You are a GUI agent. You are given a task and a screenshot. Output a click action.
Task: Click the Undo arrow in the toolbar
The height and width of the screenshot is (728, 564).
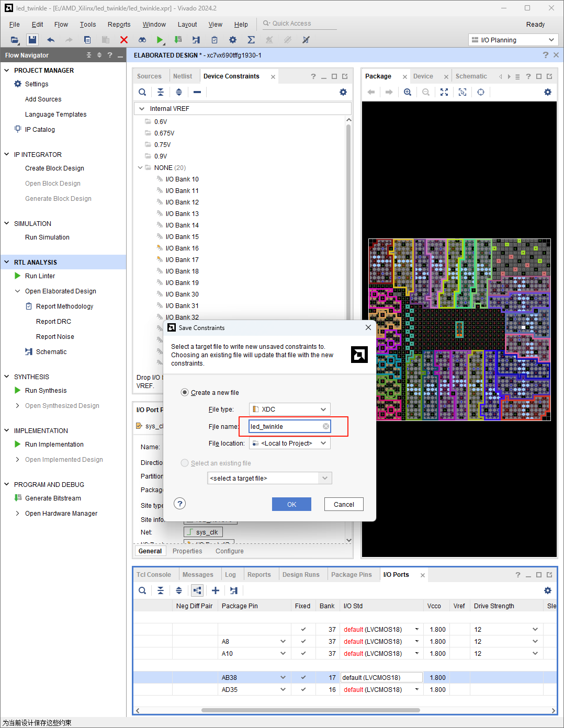pyautogui.click(x=51, y=40)
